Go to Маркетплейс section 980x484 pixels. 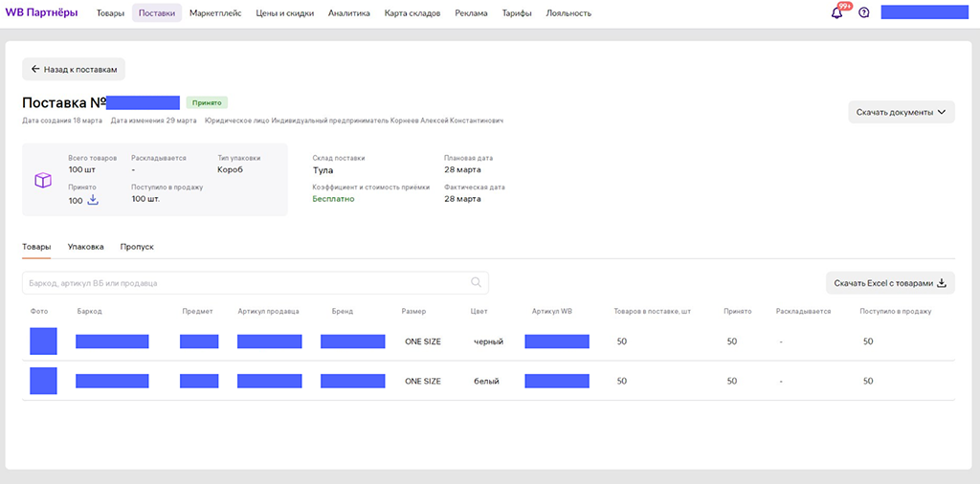pos(215,13)
